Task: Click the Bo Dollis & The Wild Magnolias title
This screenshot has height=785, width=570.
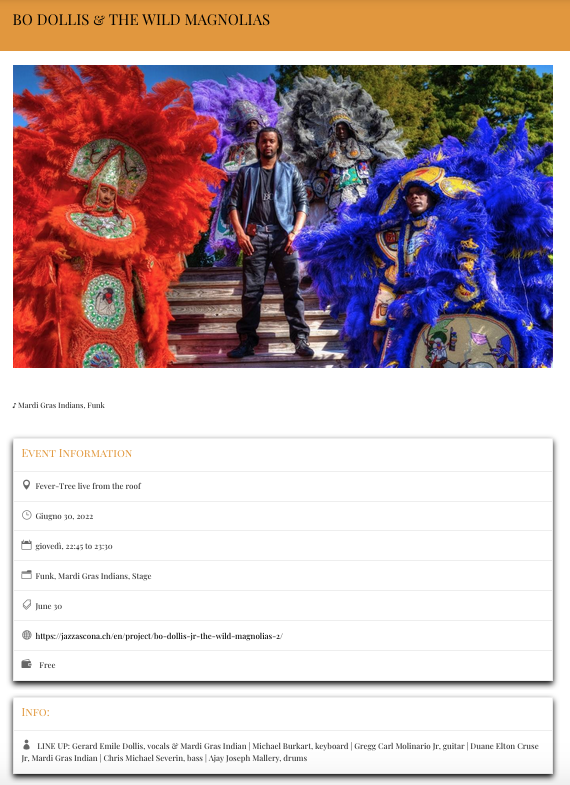Action: 141,20
